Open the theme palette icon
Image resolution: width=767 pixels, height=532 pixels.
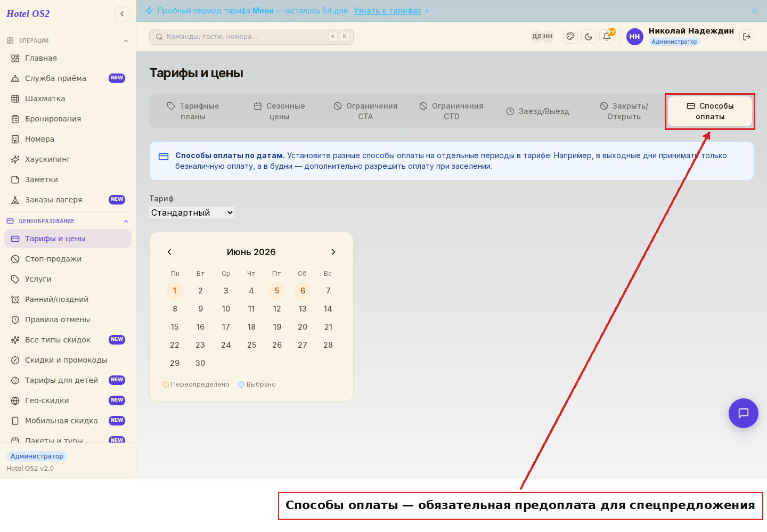tap(570, 37)
